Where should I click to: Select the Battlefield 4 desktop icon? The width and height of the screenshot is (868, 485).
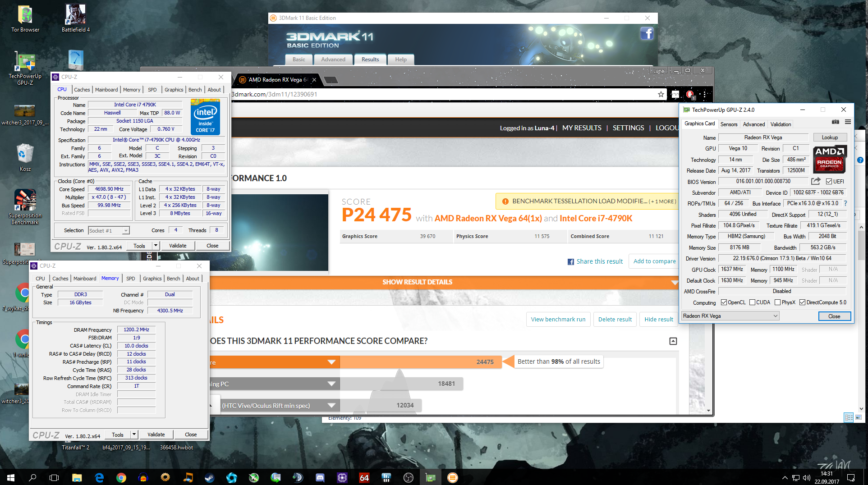point(76,19)
